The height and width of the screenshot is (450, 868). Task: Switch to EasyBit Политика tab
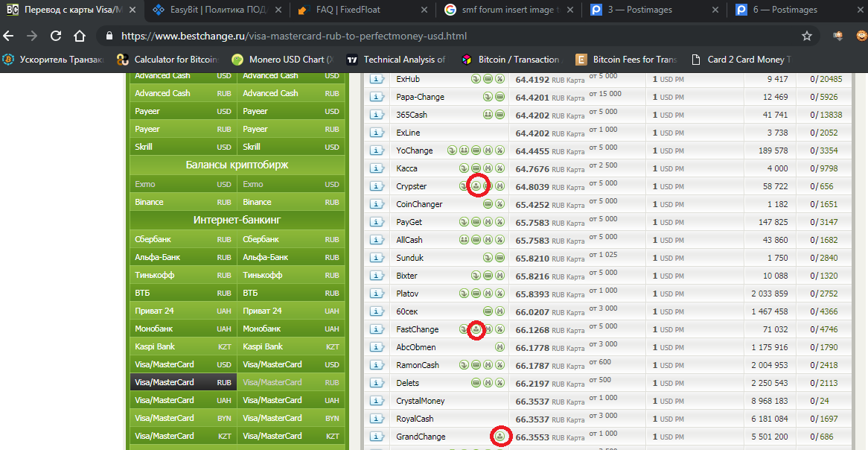point(217,10)
